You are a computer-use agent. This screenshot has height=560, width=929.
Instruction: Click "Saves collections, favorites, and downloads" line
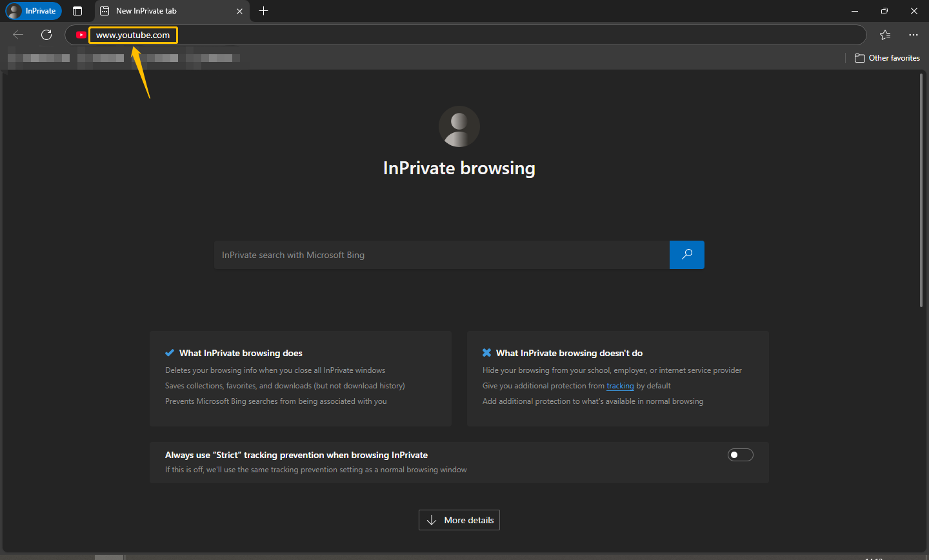(285, 386)
